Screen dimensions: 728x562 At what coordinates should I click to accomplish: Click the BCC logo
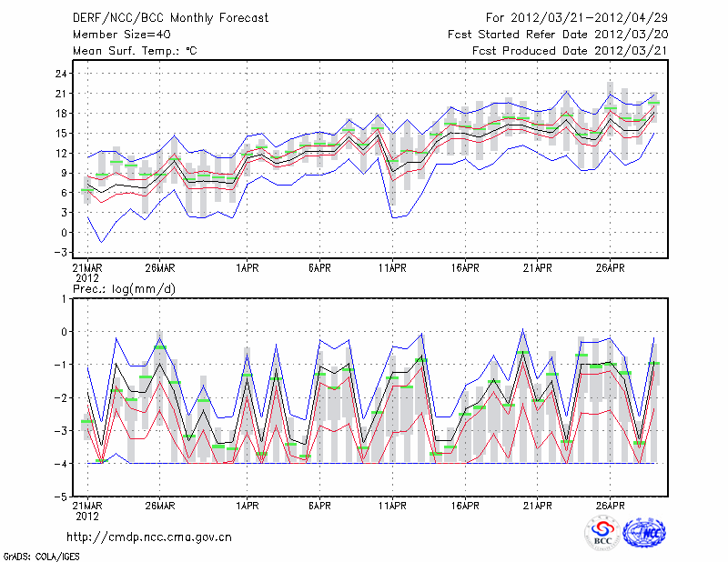[x=602, y=534]
